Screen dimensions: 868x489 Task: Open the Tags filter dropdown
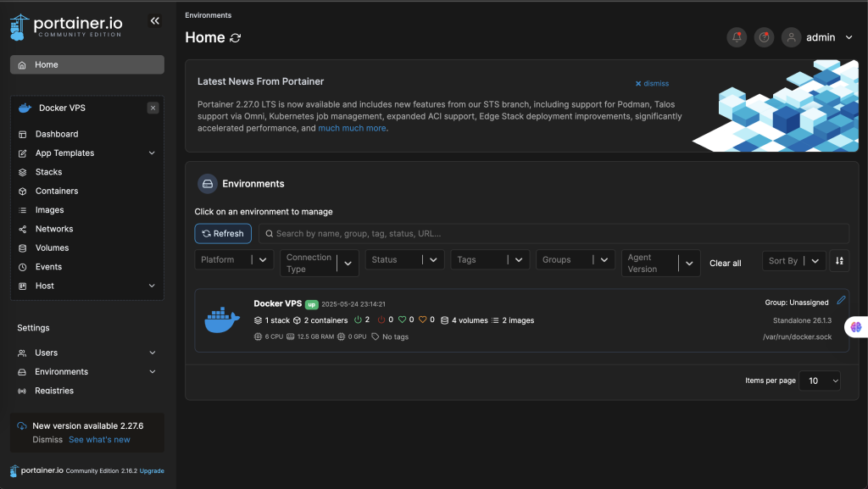pyautogui.click(x=490, y=260)
